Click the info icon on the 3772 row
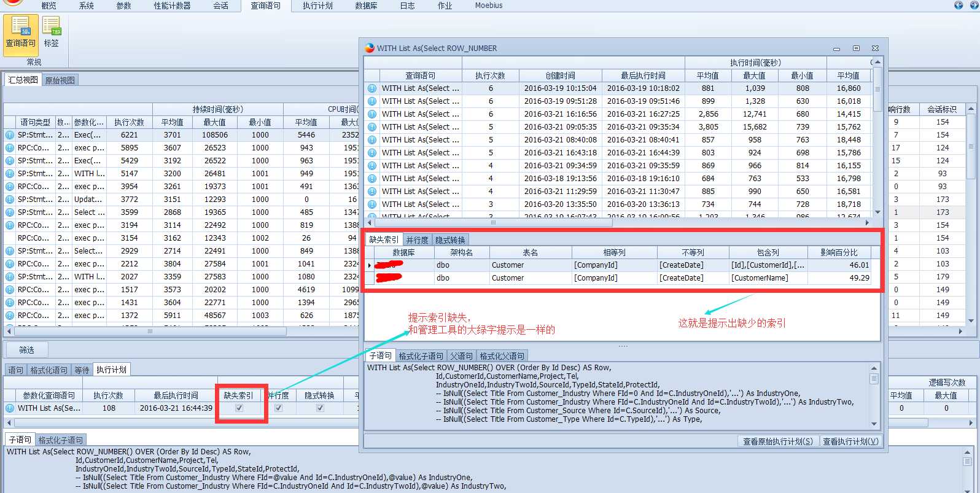The width and height of the screenshot is (980, 493). pyautogui.click(x=10, y=200)
